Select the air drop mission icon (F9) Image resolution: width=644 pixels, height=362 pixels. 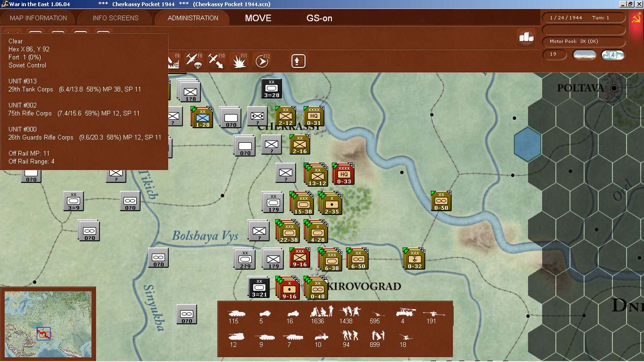pos(194,60)
